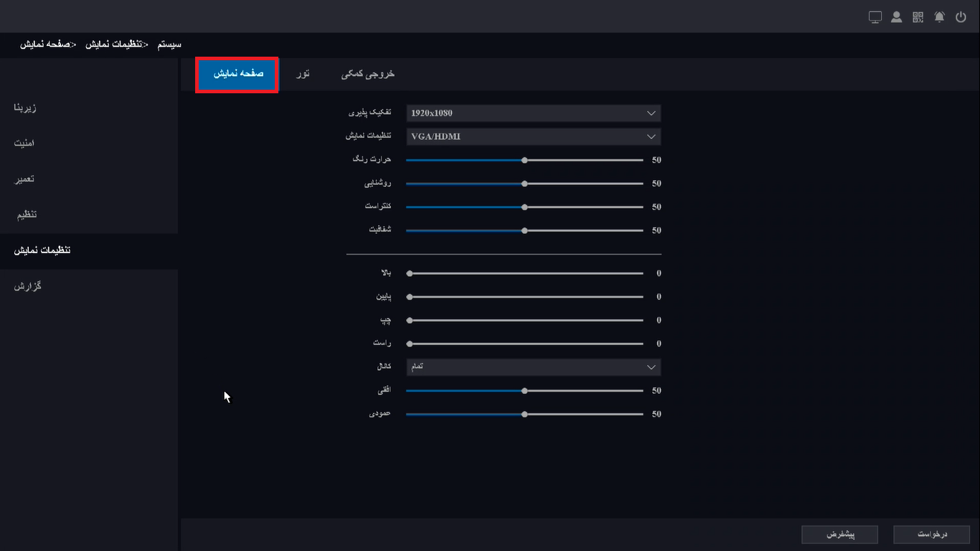The image size is (980, 551).
Task: Select تنظیمات نمایش in the sidebar
Action: pos(89,251)
